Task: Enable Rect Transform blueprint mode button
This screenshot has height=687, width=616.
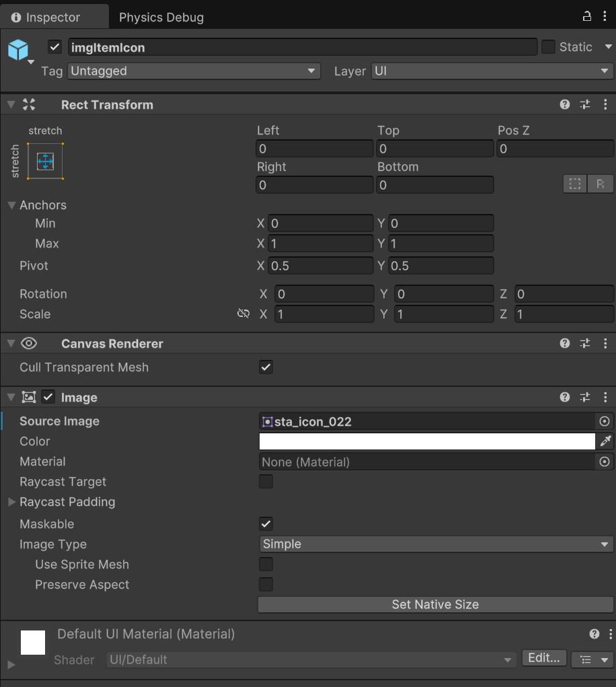Action: click(x=574, y=184)
